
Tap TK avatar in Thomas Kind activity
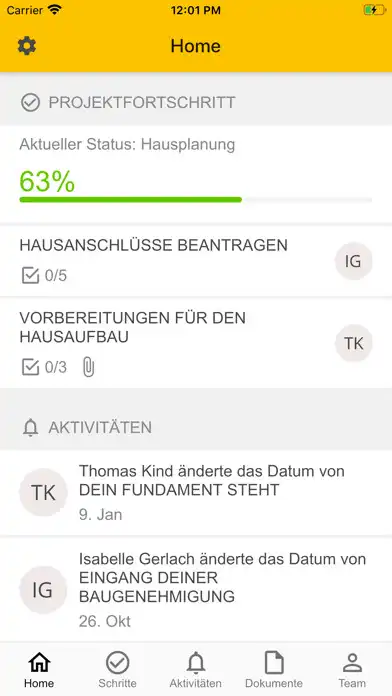coord(43,492)
